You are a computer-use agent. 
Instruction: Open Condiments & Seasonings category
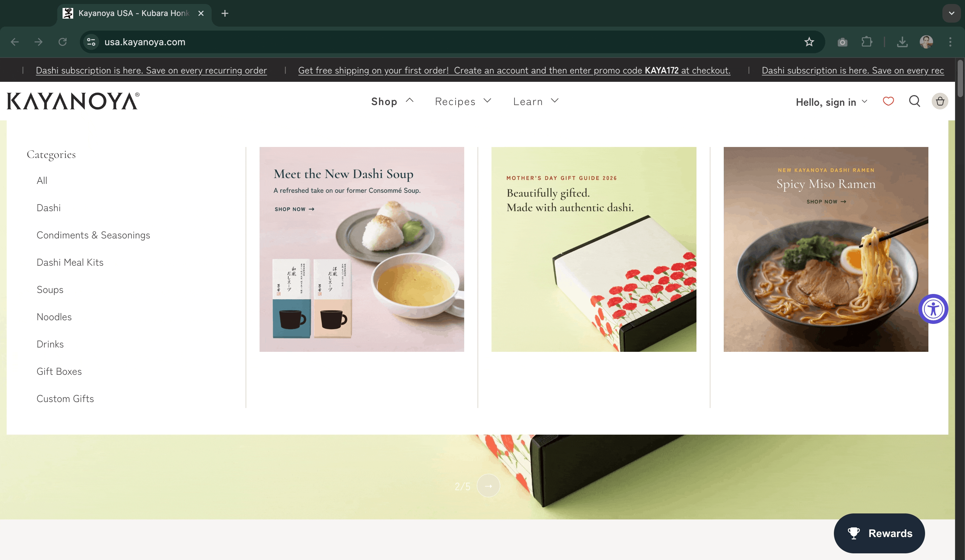(94, 235)
